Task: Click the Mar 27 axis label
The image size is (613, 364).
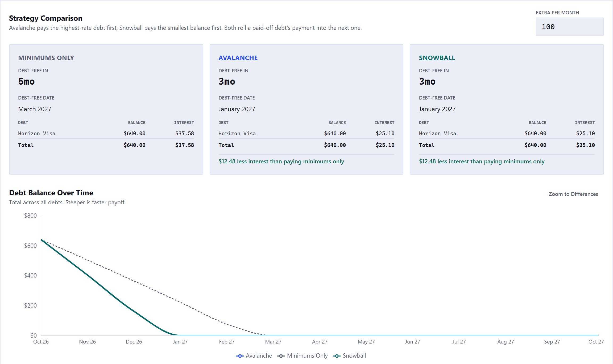Action: coord(273,342)
